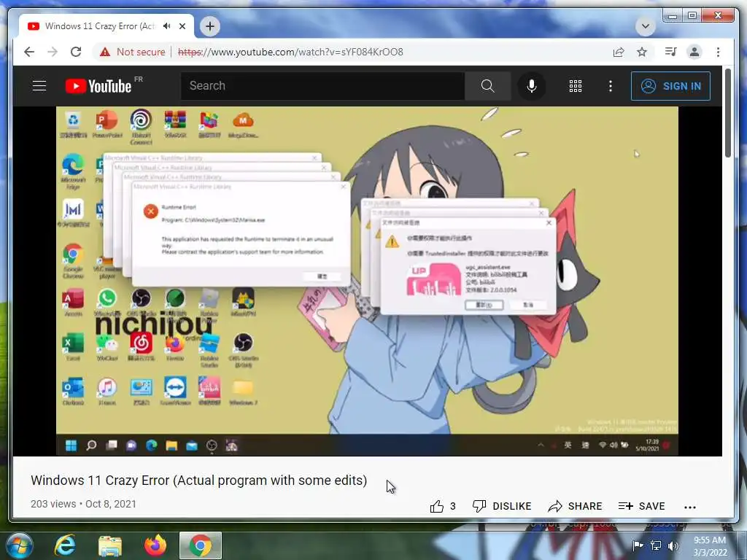Open the Chrome profile avatar
747x560 pixels.
694,52
